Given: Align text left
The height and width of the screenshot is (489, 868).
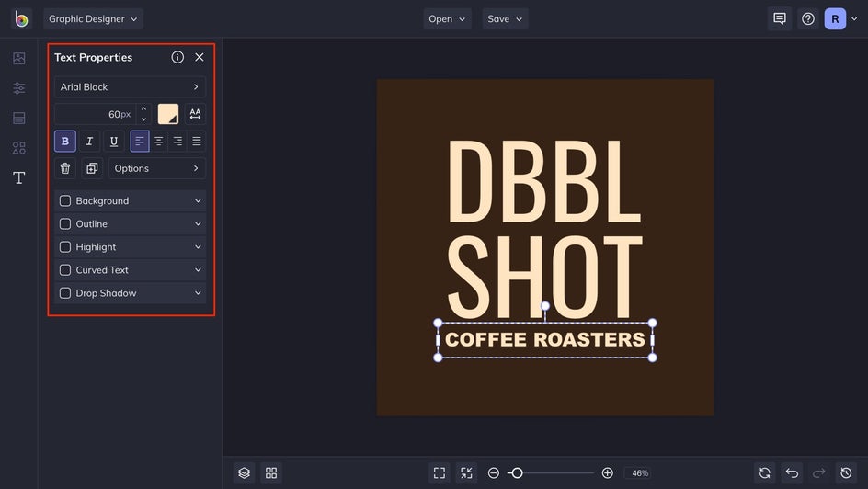Looking at the screenshot, I should coord(140,141).
